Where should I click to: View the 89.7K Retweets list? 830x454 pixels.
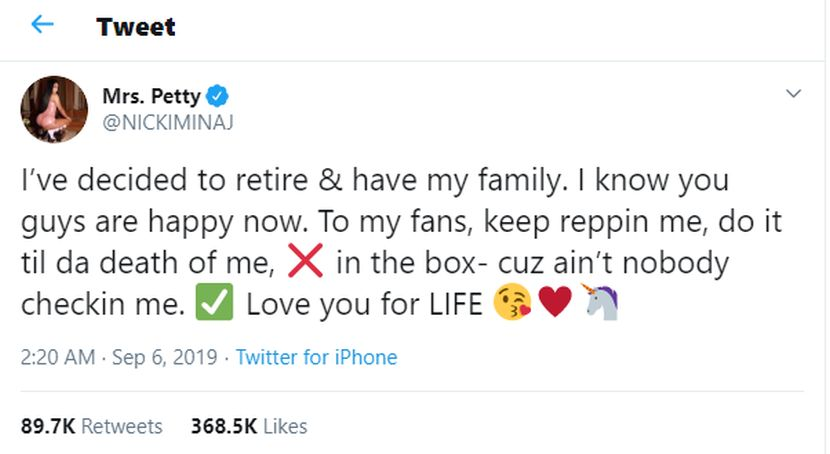coord(91,426)
